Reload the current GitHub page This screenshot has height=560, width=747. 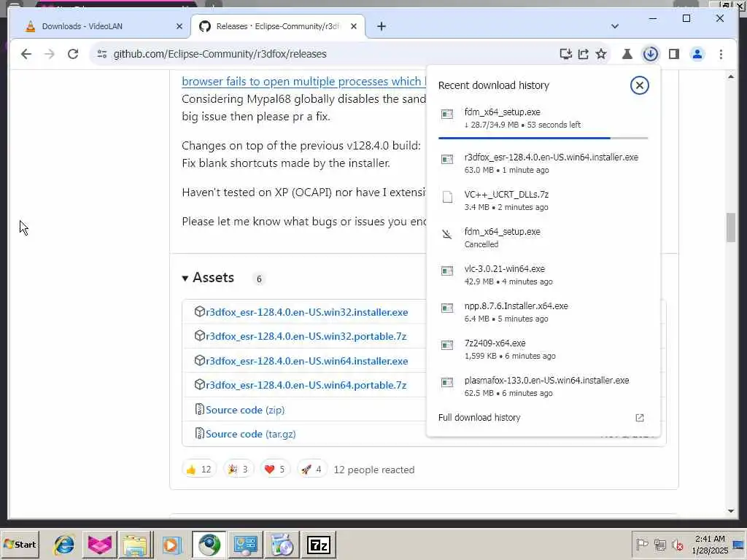pos(73,54)
